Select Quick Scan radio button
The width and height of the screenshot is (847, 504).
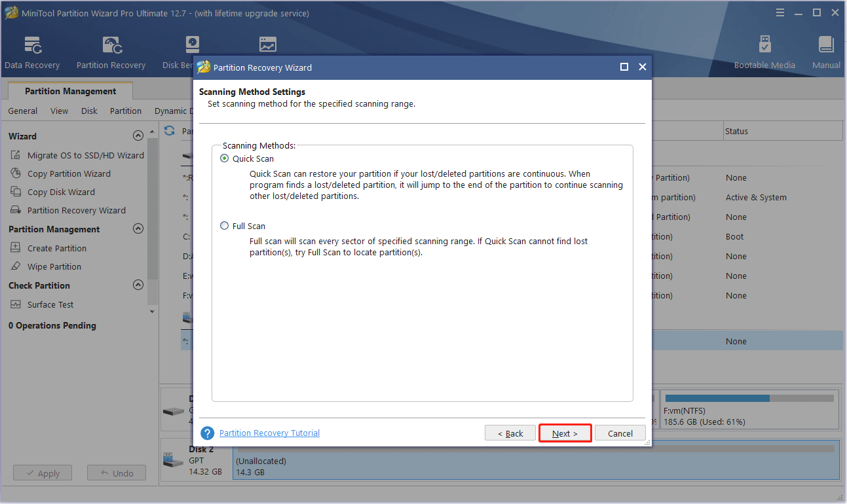point(225,158)
